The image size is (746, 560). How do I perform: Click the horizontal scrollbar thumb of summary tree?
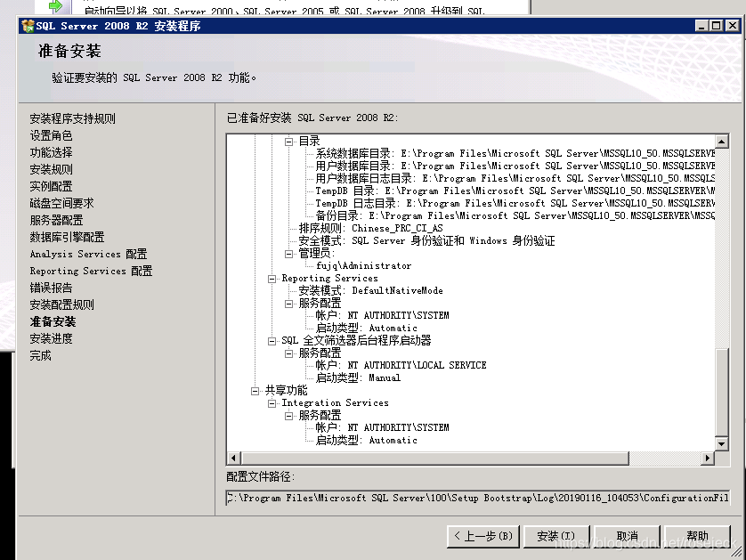pyautogui.click(x=434, y=459)
